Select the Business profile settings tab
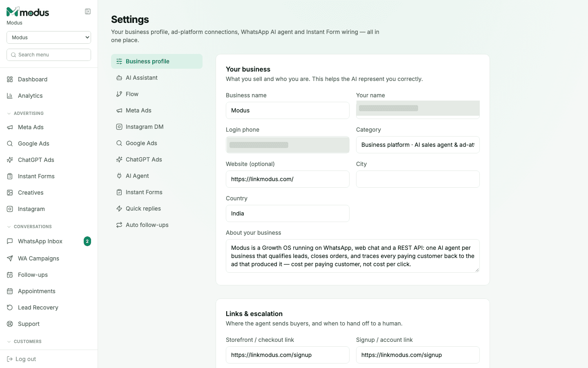 tap(157, 61)
